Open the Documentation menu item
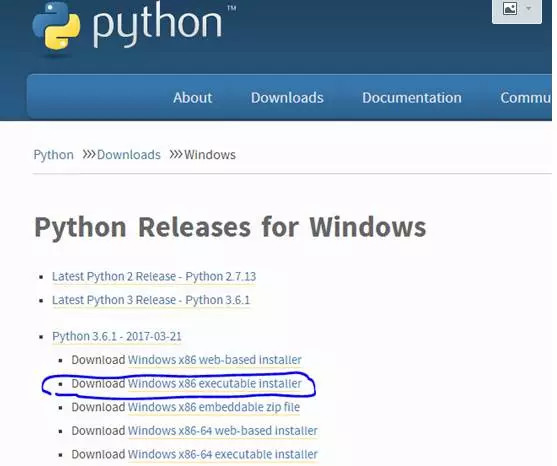The width and height of the screenshot is (557, 466). 412,98
